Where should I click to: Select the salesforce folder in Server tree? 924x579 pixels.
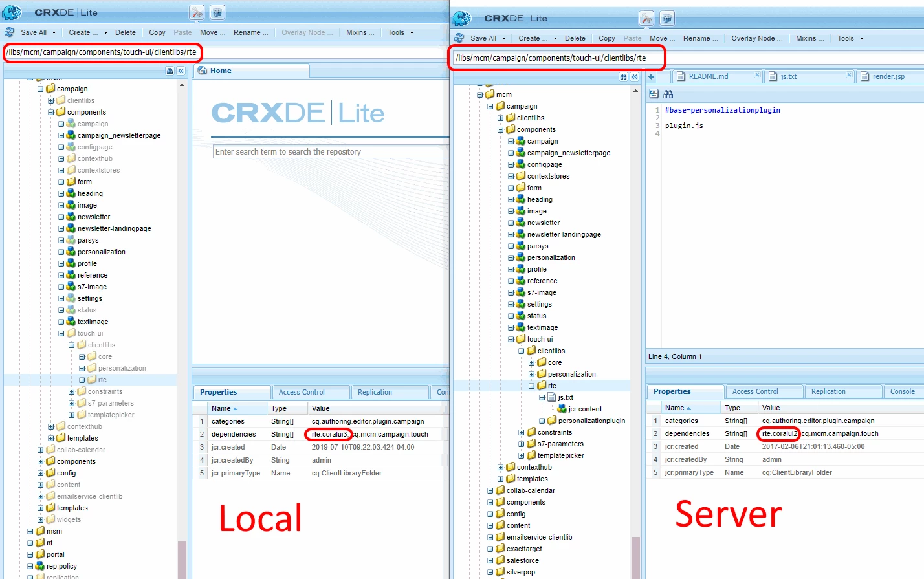tap(522, 560)
